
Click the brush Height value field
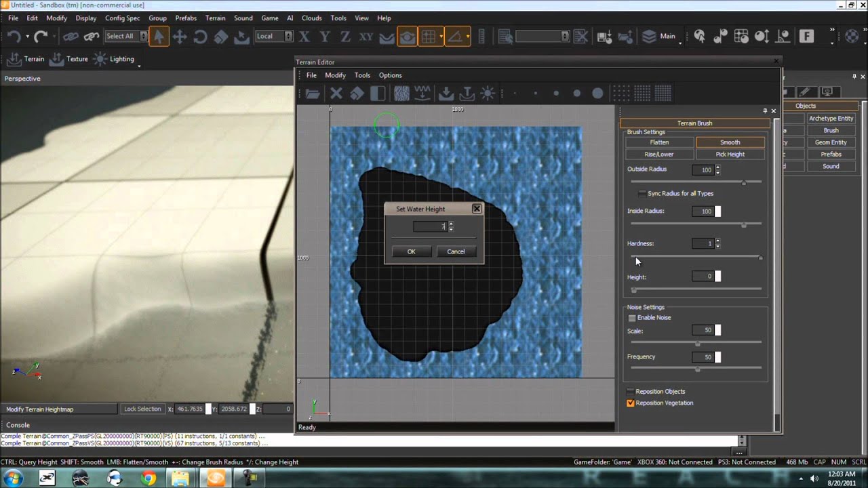coord(703,277)
